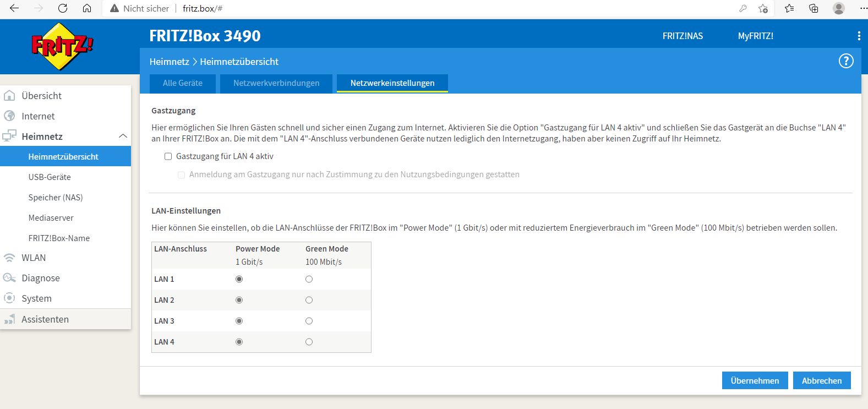This screenshot has width=868, height=409.
Task: Click the System icon in sidebar
Action: point(9,298)
